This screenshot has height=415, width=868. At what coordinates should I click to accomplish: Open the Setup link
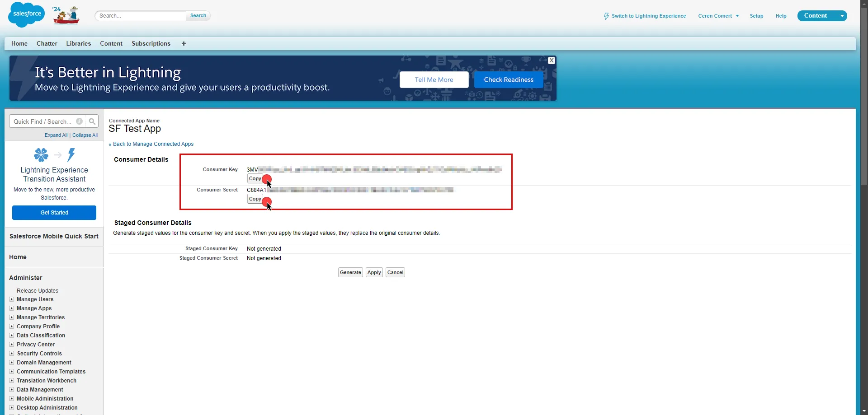[x=756, y=16]
